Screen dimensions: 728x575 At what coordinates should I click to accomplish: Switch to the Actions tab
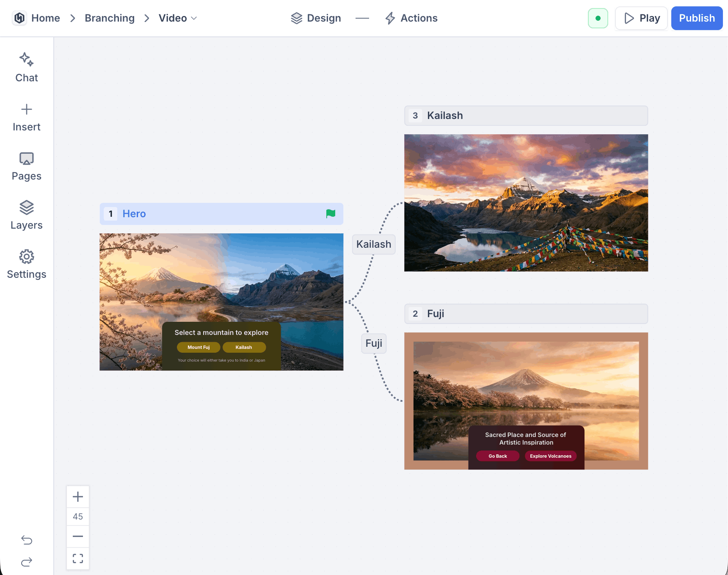(x=411, y=18)
